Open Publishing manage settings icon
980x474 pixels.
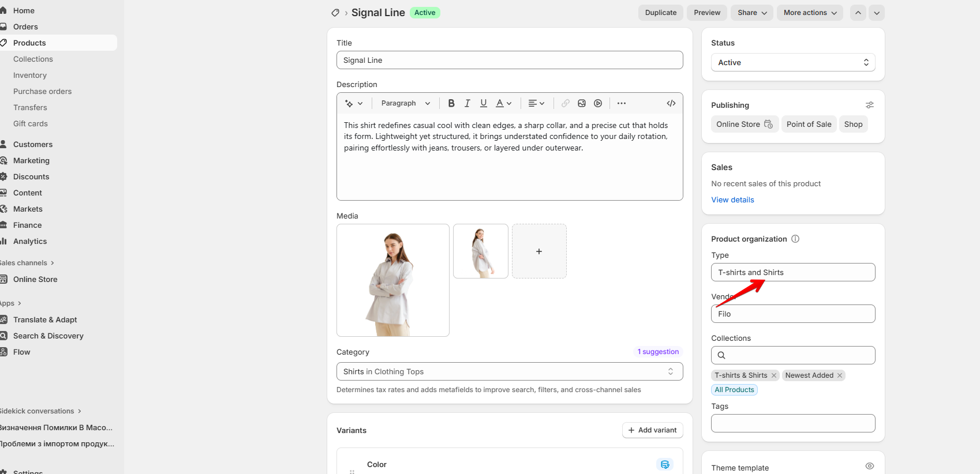869,105
